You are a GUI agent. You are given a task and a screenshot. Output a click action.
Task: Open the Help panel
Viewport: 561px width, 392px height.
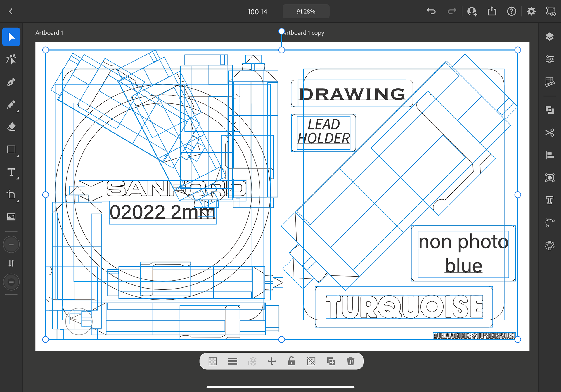point(512,11)
